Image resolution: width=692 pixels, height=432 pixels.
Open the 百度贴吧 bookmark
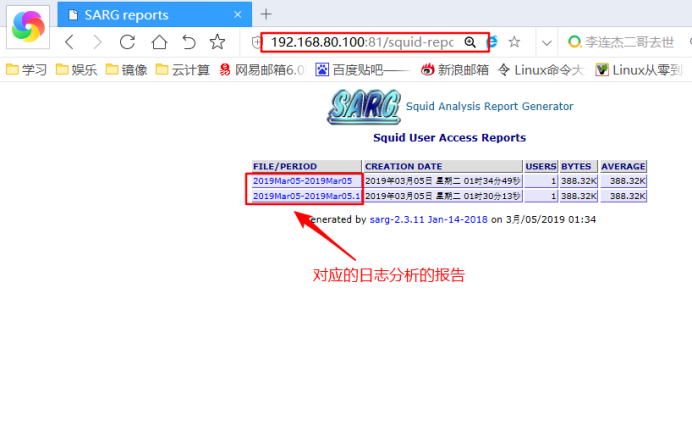(363, 70)
